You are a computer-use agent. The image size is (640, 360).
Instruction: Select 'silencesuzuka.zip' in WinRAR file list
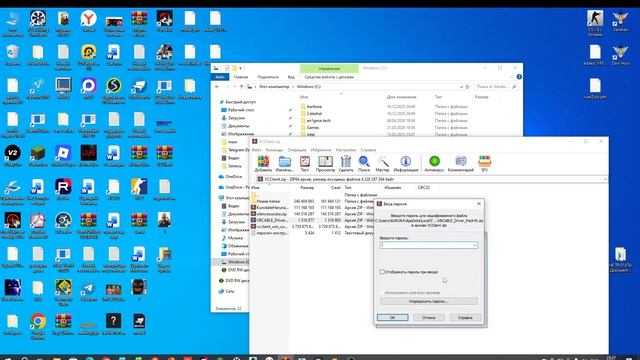pos(311,214)
